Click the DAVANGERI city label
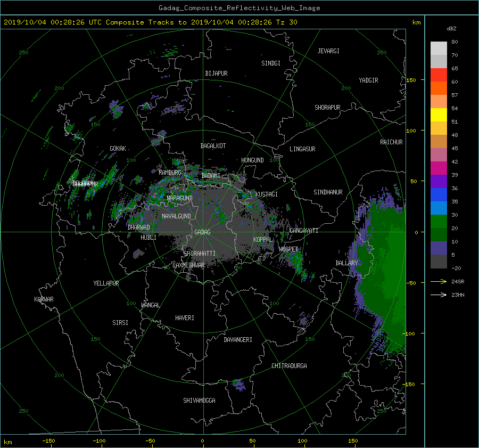The width and height of the screenshot is (479, 448). (238, 340)
